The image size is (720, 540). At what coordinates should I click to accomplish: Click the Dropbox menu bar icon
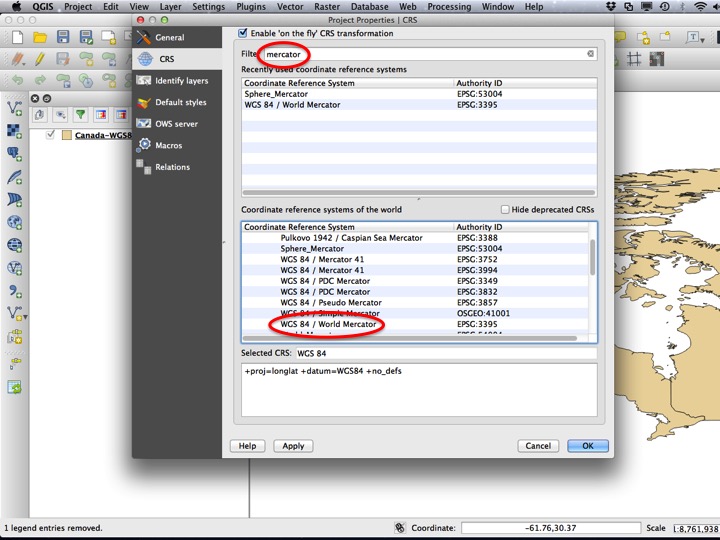pyautogui.click(x=611, y=6)
